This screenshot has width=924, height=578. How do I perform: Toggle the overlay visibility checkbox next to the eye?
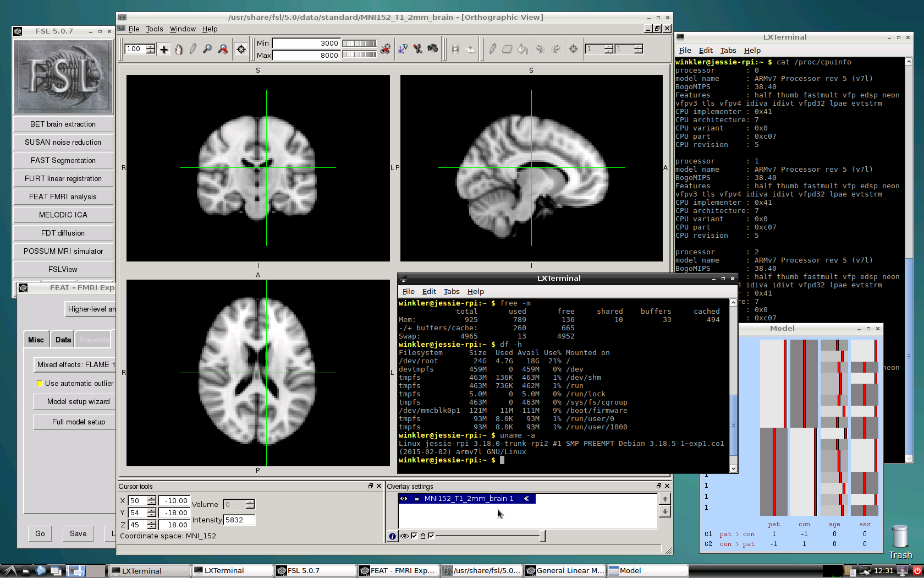[414, 536]
